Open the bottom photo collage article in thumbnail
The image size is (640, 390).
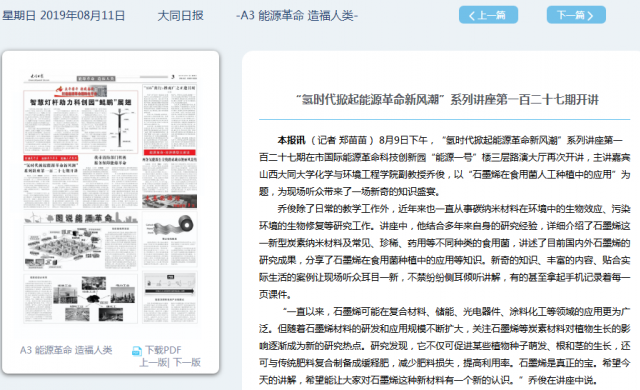80,299
